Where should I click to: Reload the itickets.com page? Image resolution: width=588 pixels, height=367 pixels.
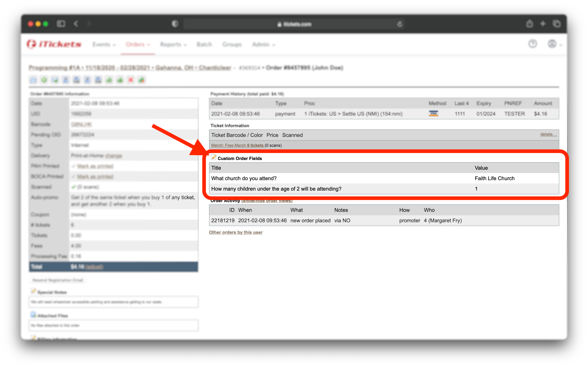click(x=400, y=24)
